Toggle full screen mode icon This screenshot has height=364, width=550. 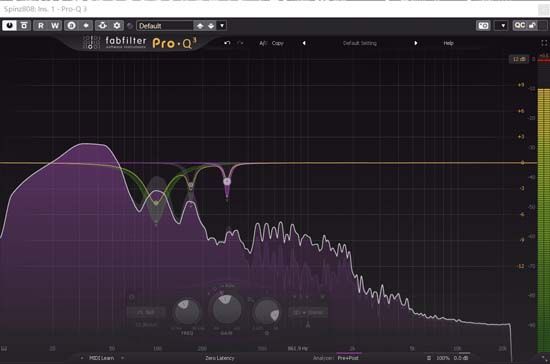pyautogui.click(x=544, y=43)
